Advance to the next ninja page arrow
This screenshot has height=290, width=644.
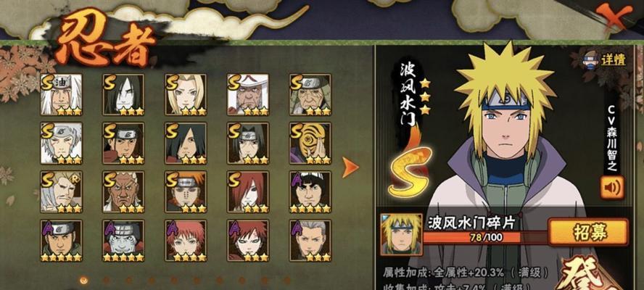[350, 167]
